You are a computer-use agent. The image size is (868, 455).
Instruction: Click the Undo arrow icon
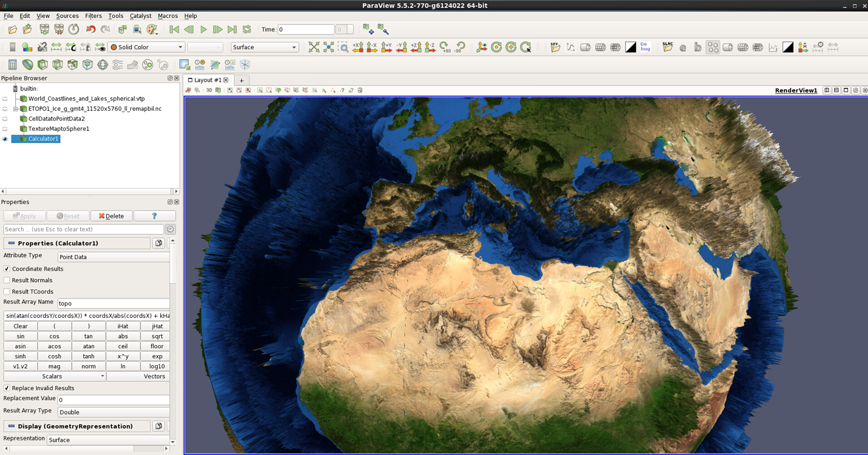[x=91, y=29]
